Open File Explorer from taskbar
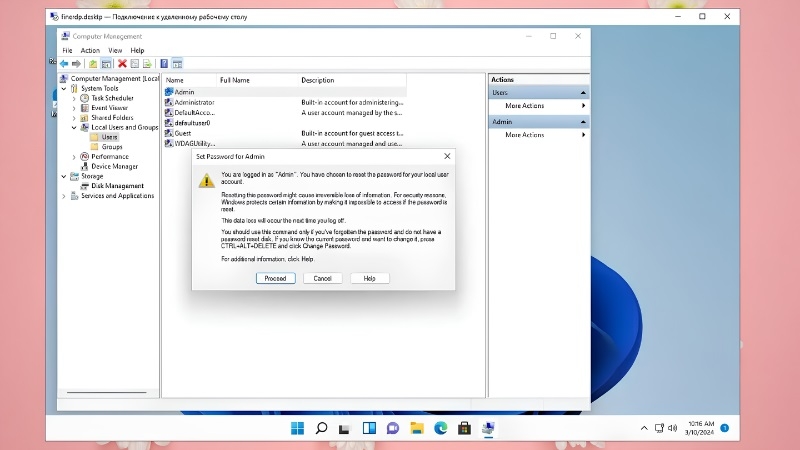The width and height of the screenshot is (800, 450). click(x=417, y=428)
